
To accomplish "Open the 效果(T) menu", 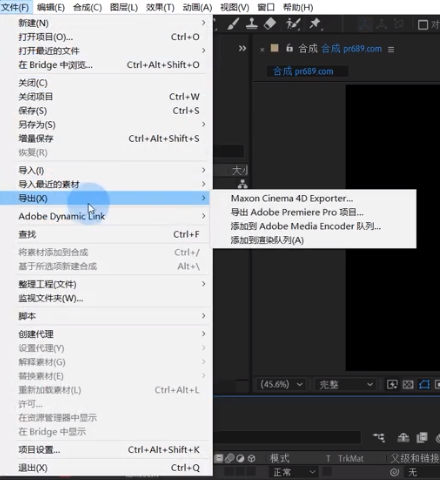I will point(160,7).
